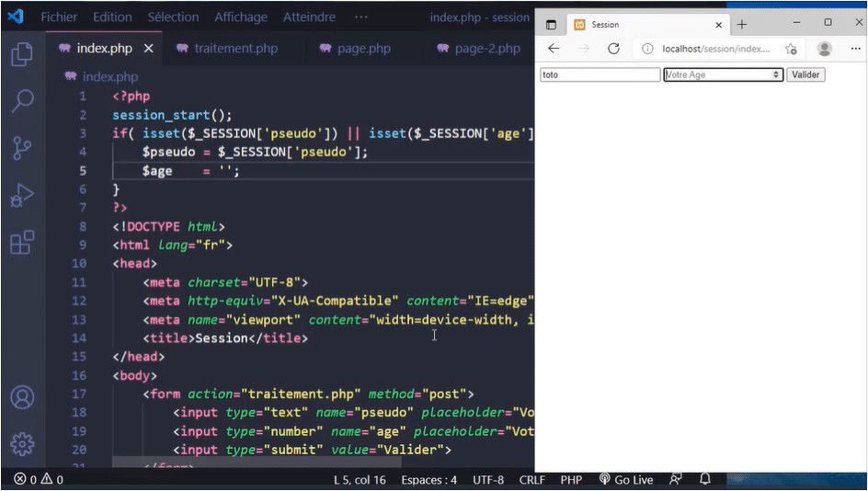868x491 pixels.
Task: Close the Session browser tab
Action: pyautogui.click(x=718, y=25)
